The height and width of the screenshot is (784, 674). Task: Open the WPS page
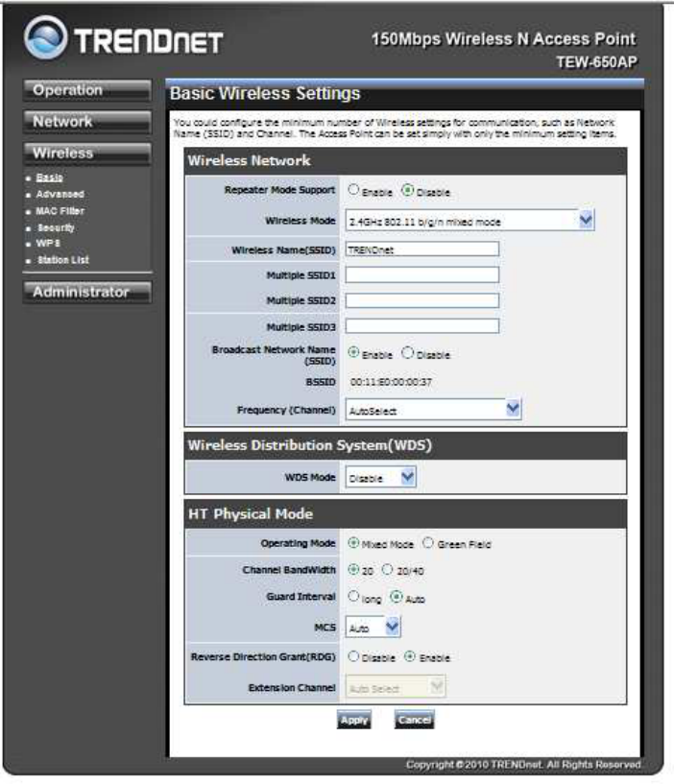48,243
